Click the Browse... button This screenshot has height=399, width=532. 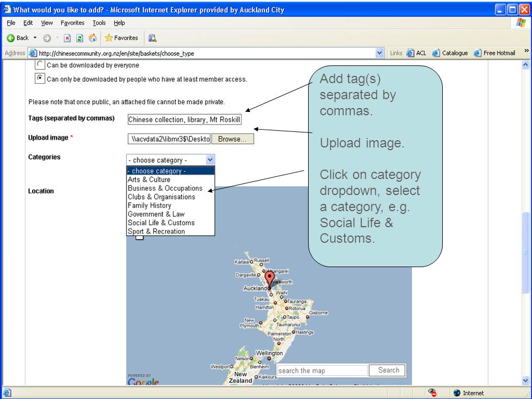tap(232, 139)
